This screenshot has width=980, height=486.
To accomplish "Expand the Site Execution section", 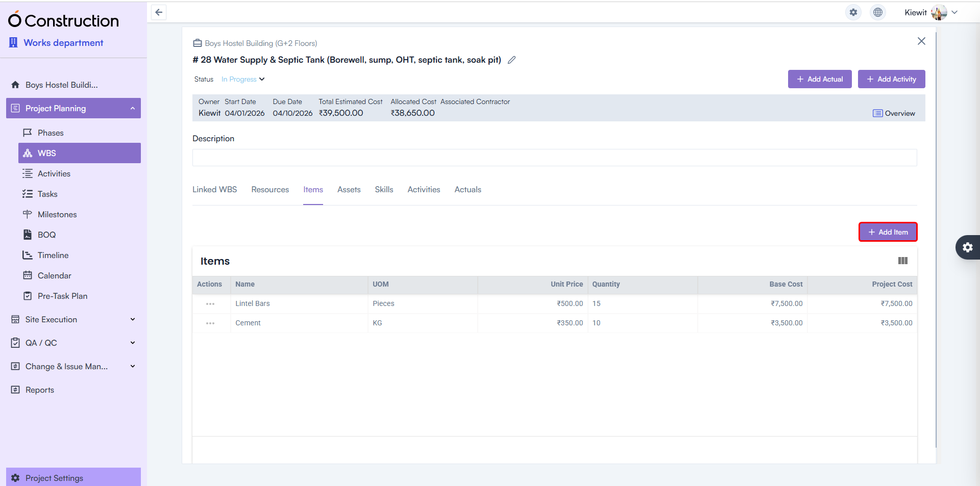I will 132,319.
